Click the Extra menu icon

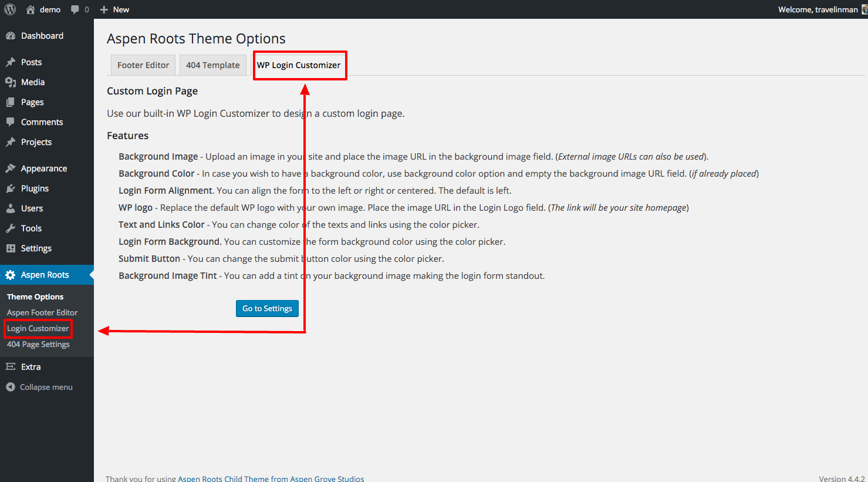[x=11, y=367]
